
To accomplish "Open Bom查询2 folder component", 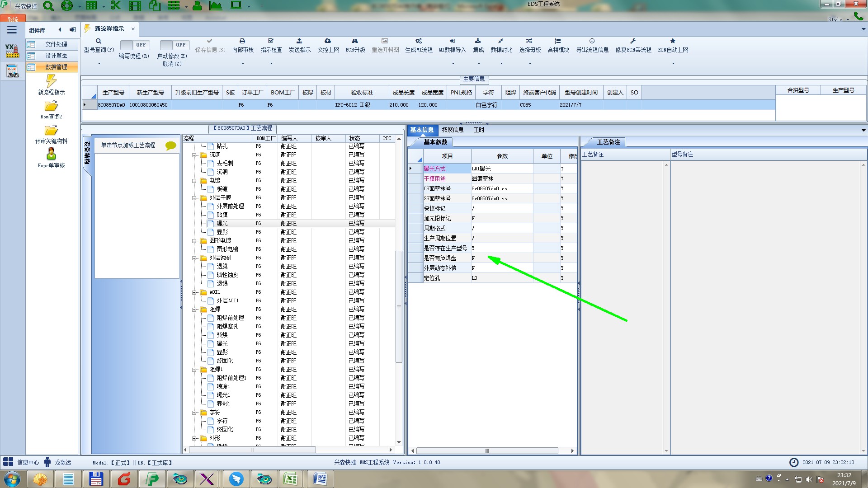I will click(x=51, y=110).
